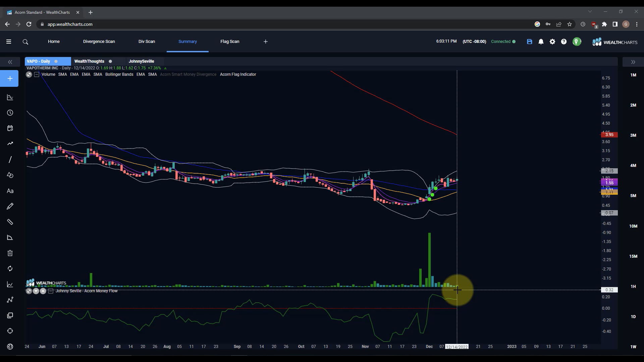Toggle the Johnny Seville - Acorn Money Flow label
The height and width of the screenshot is (362, 644).
pos(87,291)
